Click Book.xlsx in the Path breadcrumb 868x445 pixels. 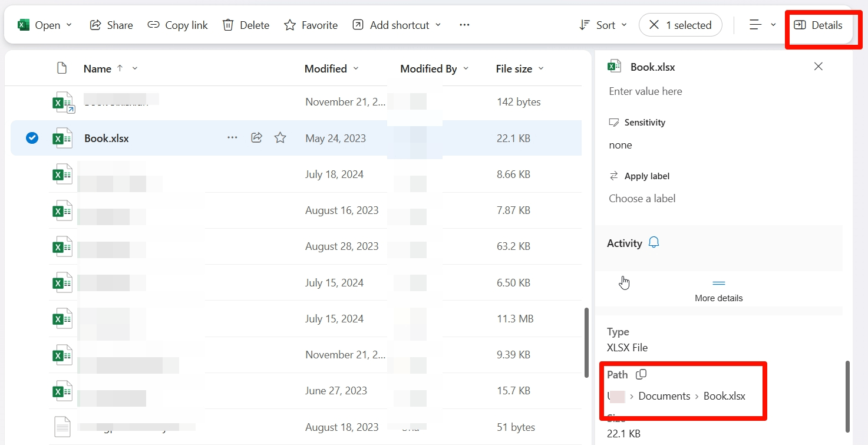click(724, 396)
